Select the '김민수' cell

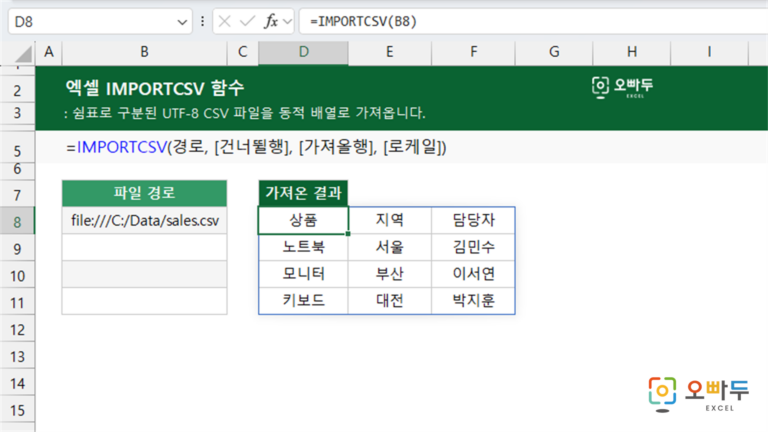tap(474, 247)
